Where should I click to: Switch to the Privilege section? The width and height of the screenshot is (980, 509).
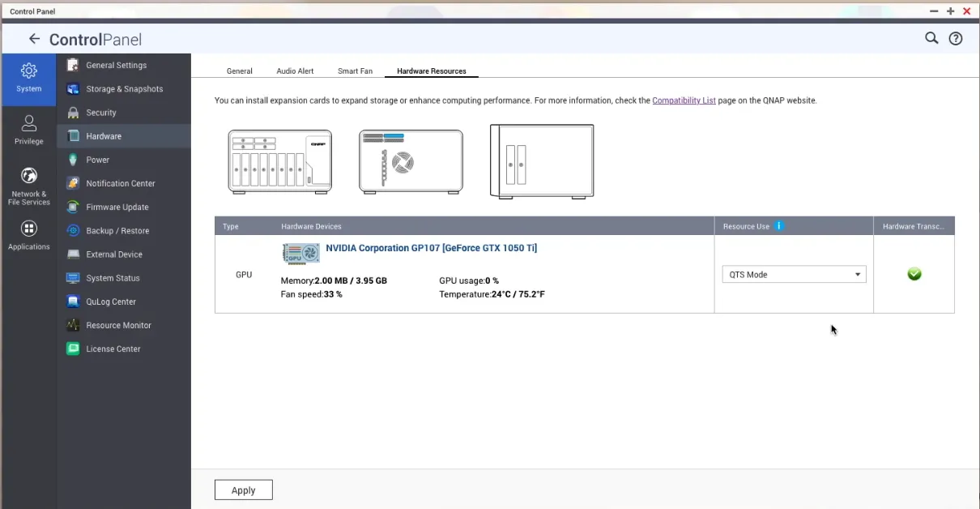pos(28,130)
